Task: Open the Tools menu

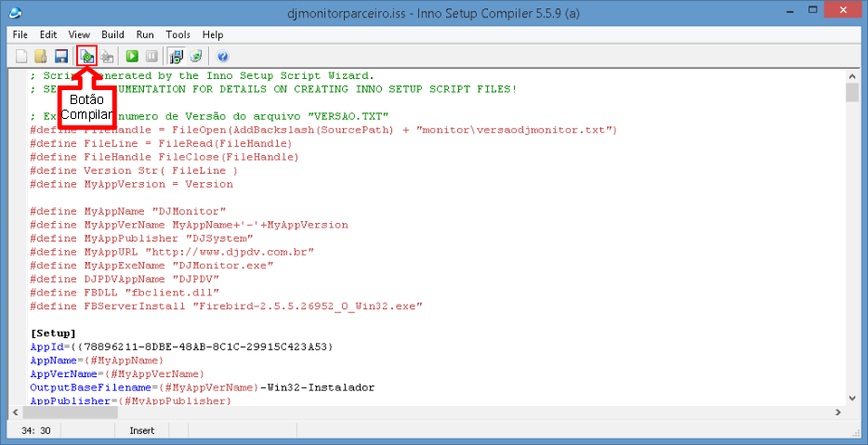Action: tap(178, 34)
